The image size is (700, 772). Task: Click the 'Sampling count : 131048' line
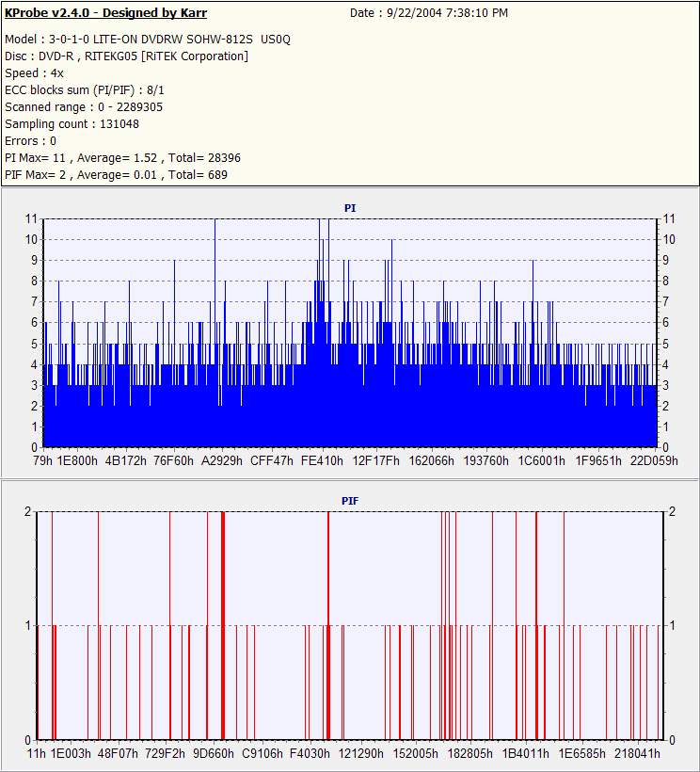[x=72, y=124]
